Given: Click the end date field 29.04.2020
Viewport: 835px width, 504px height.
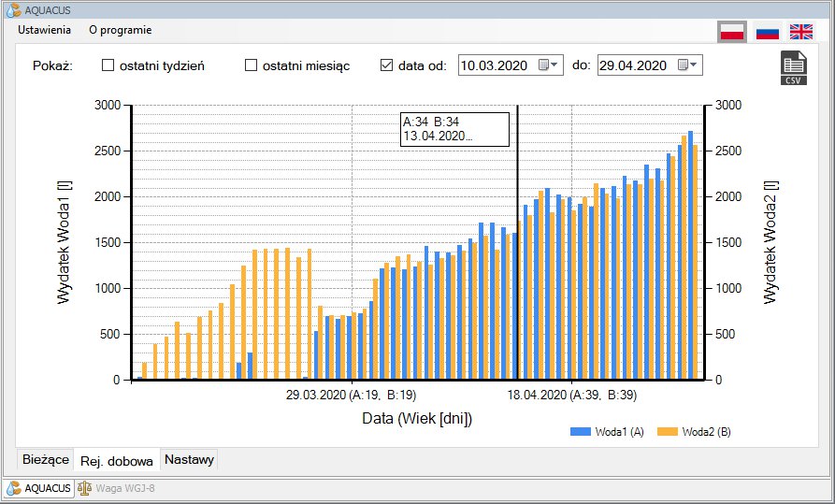Looking at the screenshot, I should 633,65.
